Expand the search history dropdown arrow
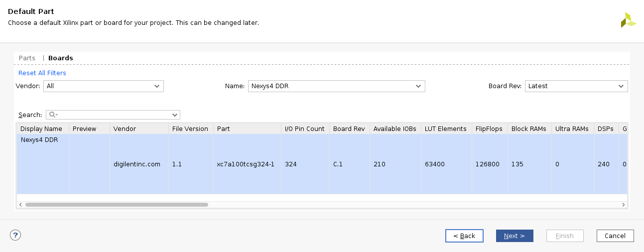Viewport: 644px width, 252px height. 175,115
